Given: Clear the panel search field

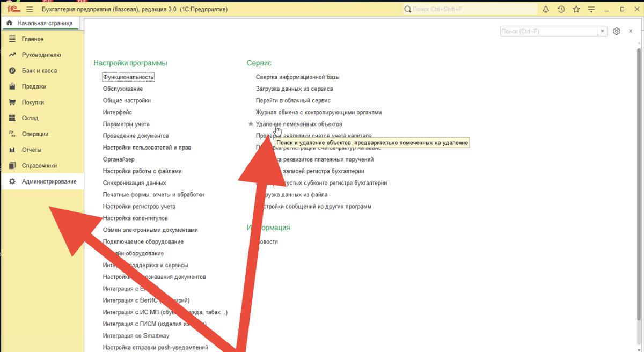Looking at the screenshot, I should [x=603, y=32].
